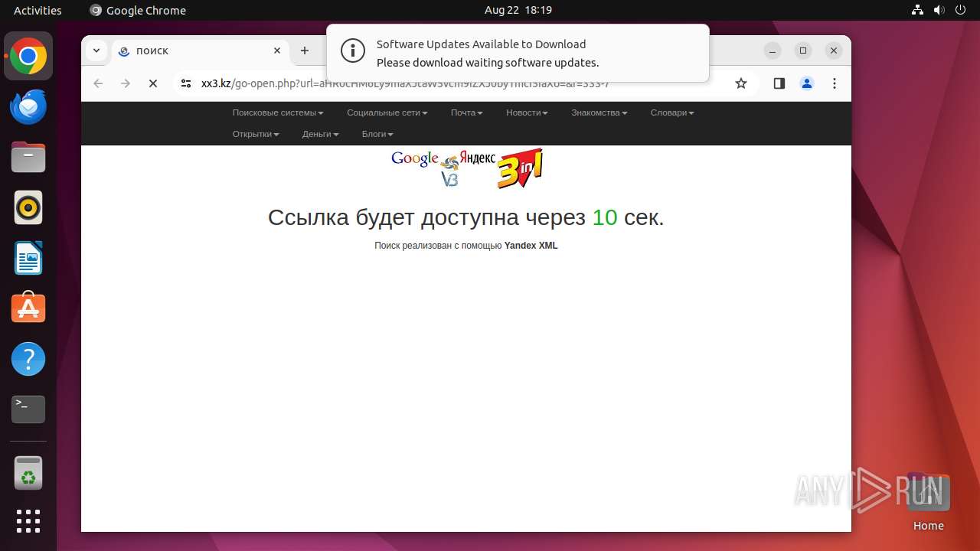
Task: Expand 'Социальные сети' dropdown menu
Action: (387, 112)
